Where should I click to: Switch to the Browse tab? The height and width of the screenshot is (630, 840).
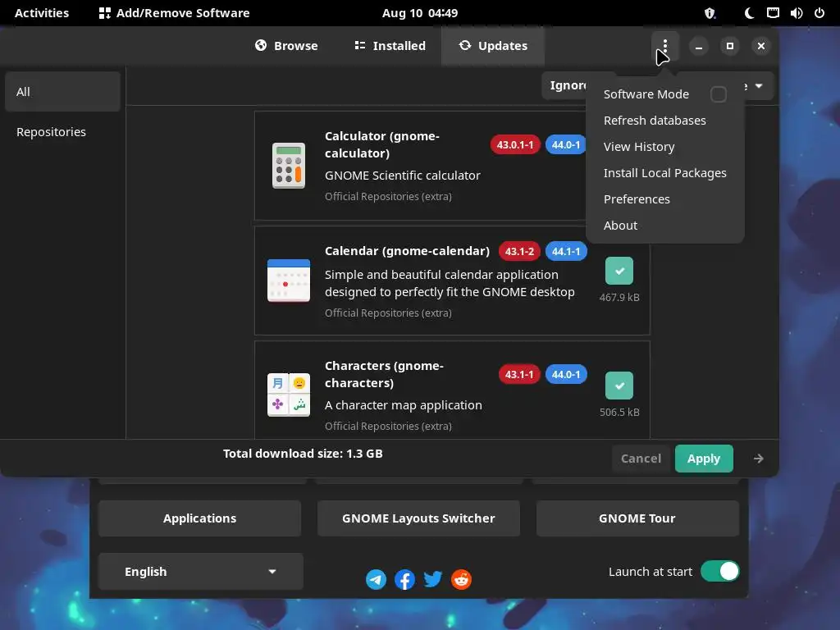point(286,46)
